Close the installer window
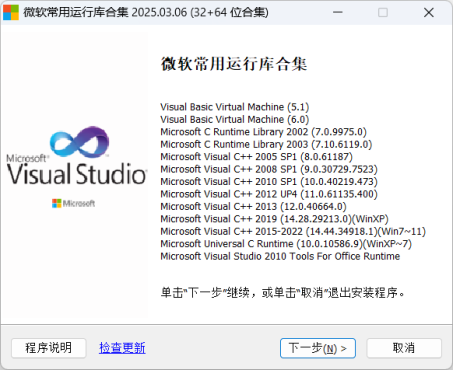The height and width of the screenshot is (370, 453). pyautogui.click(x=429, y=12)
